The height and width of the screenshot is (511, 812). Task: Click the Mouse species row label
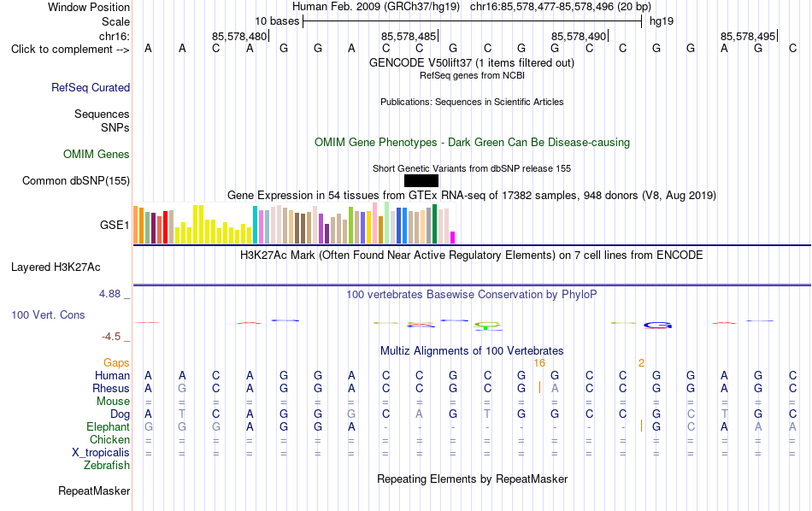point(113,402)
